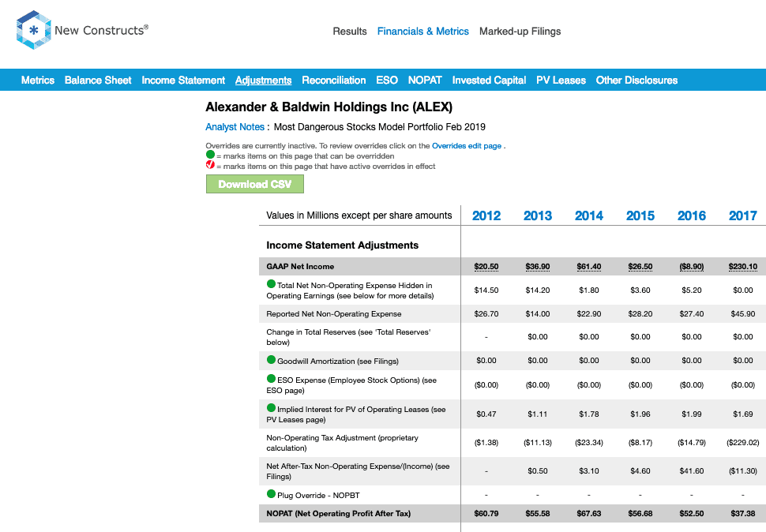Click 2012 NOPAT value $60.79
Screen dimensions: 766x532
click(x=486, y=514)
